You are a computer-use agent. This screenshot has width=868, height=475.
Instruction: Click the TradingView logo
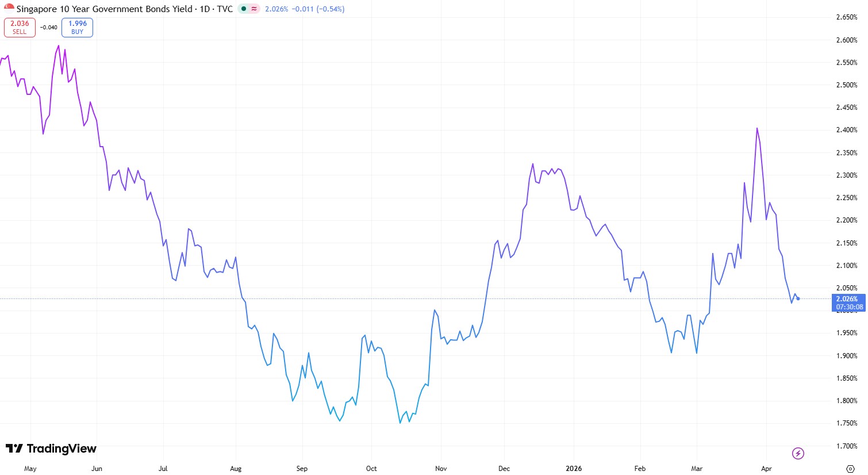point(51,449)
